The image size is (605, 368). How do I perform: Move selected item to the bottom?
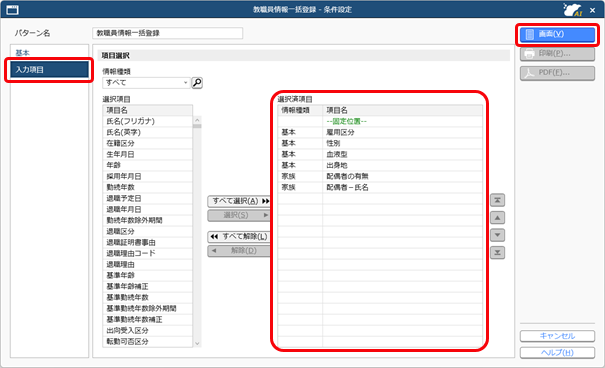[x=497, y=253]
